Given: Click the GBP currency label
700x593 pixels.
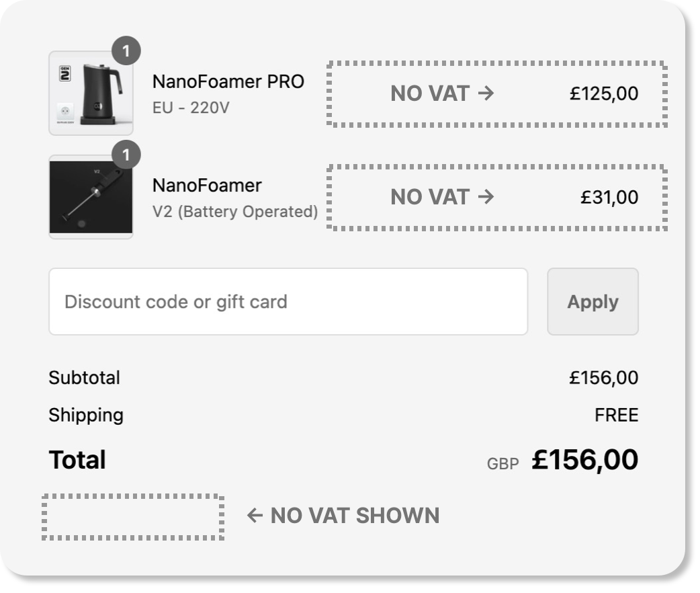Looking at the screenshot, I should [503, 463].
